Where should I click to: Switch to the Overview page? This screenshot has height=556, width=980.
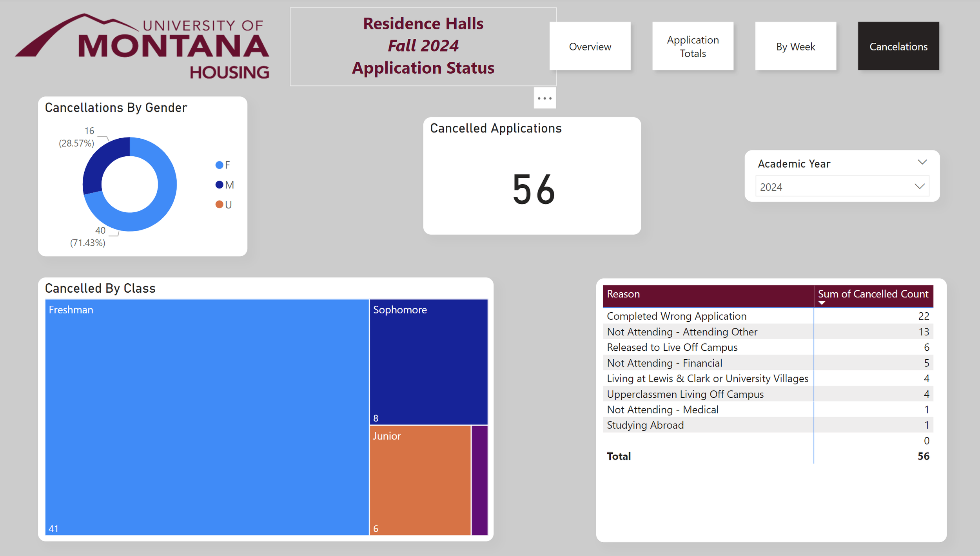(x=590, y=46)
